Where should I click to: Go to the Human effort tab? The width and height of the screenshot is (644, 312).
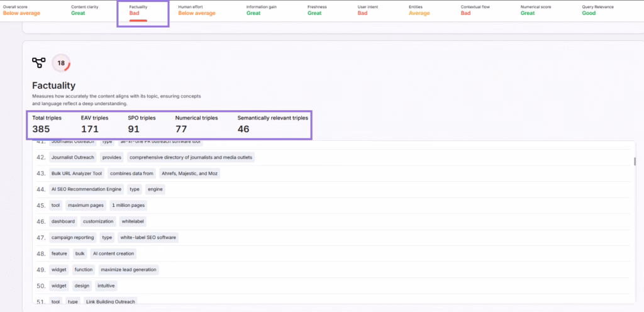[x=196, y=10]
